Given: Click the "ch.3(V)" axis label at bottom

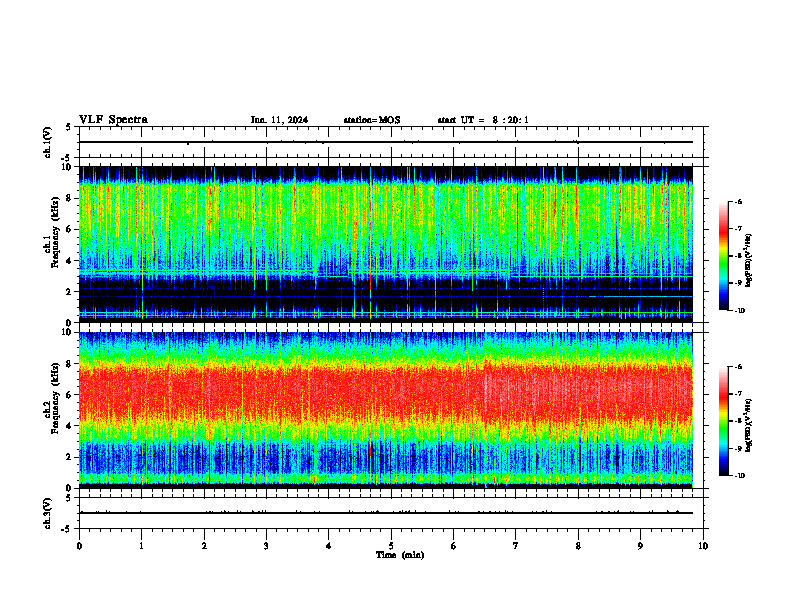Looking at the screenshot, I should click(48, 513).
